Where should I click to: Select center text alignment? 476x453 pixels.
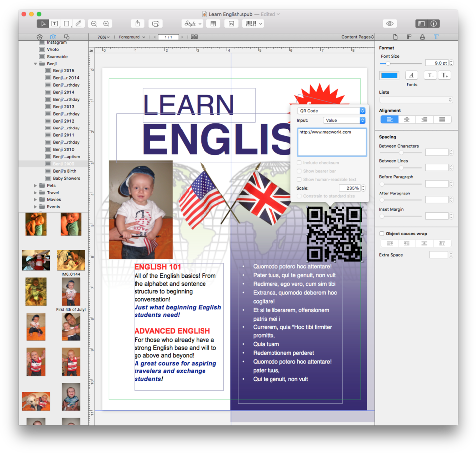coord(407,119)
